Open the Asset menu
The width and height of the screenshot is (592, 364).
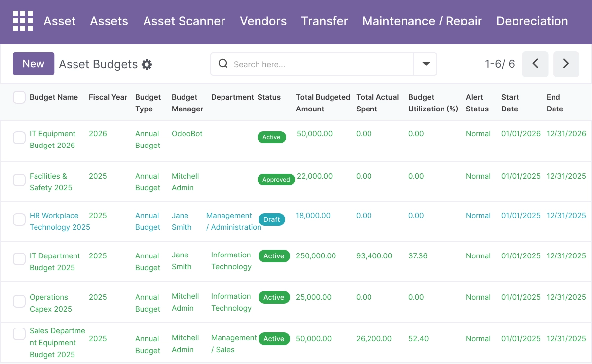[x=60, y=21]
